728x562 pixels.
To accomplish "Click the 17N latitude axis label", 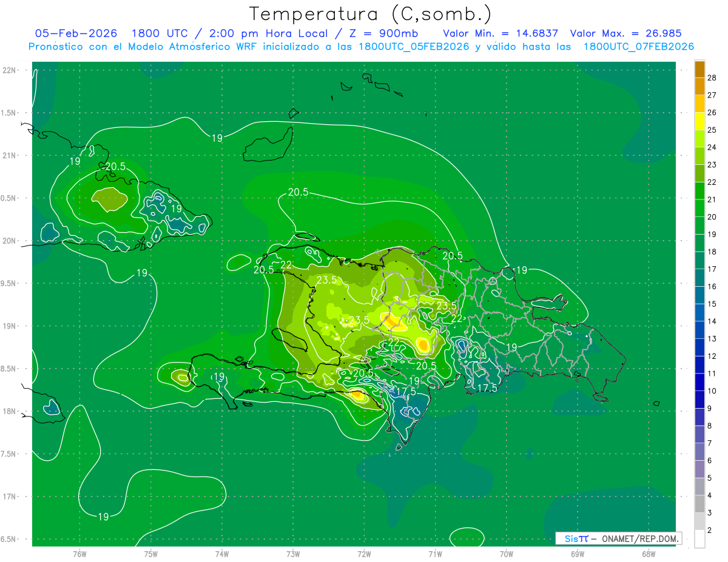I will (10, 497).
